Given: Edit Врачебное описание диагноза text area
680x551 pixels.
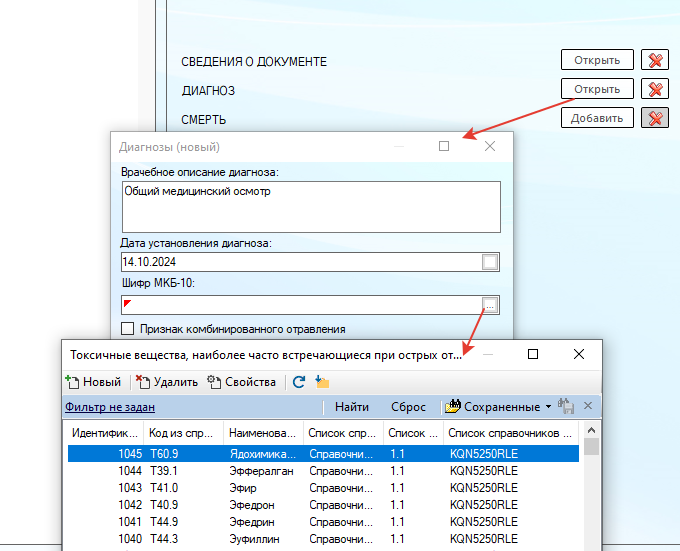Looking at the screenshot, I should 311,207.
